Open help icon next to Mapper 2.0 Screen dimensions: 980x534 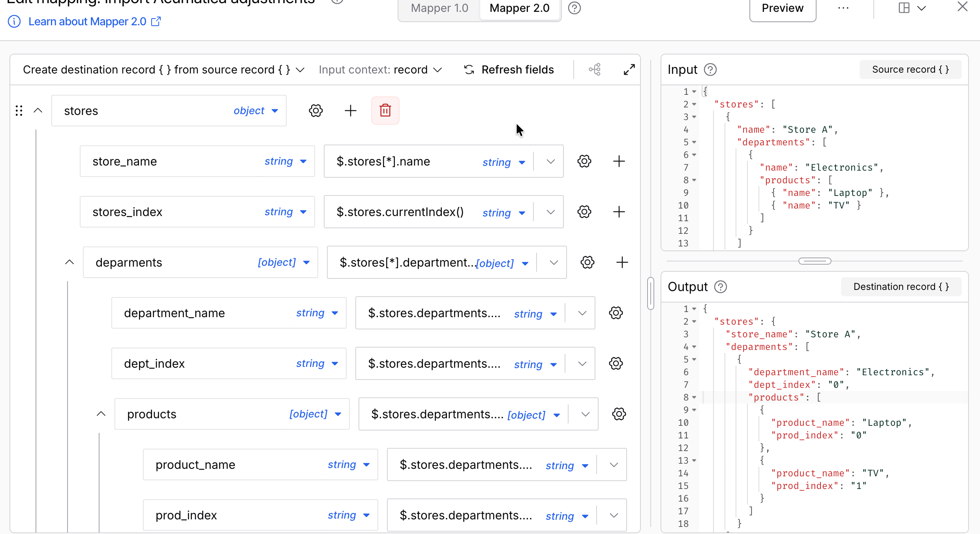574,8
